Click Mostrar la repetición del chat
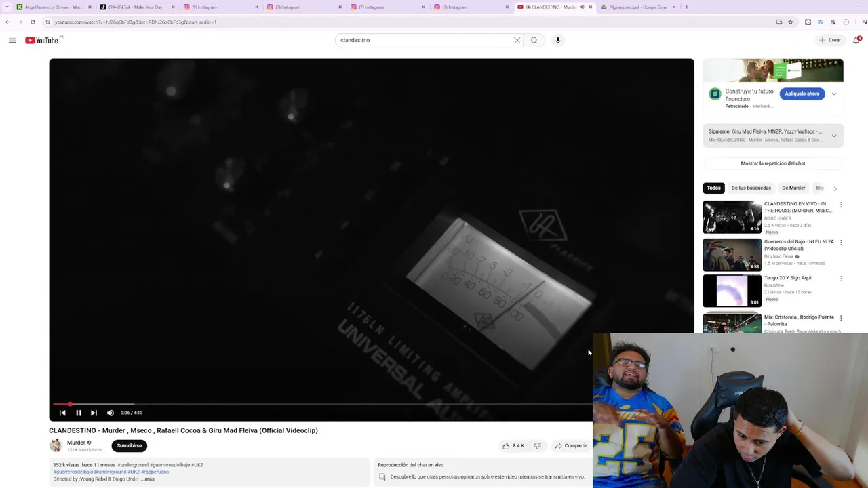 (x=773, y=163)
